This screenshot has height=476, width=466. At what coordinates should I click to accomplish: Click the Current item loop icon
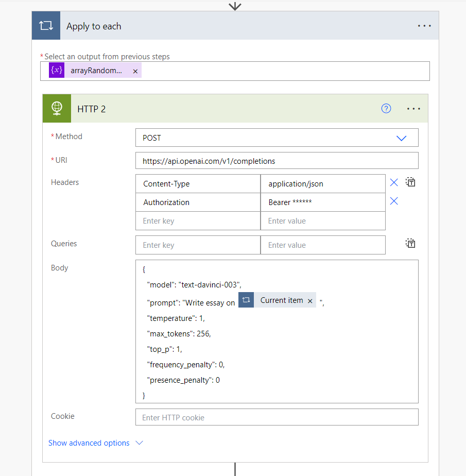tap(246, 300)
